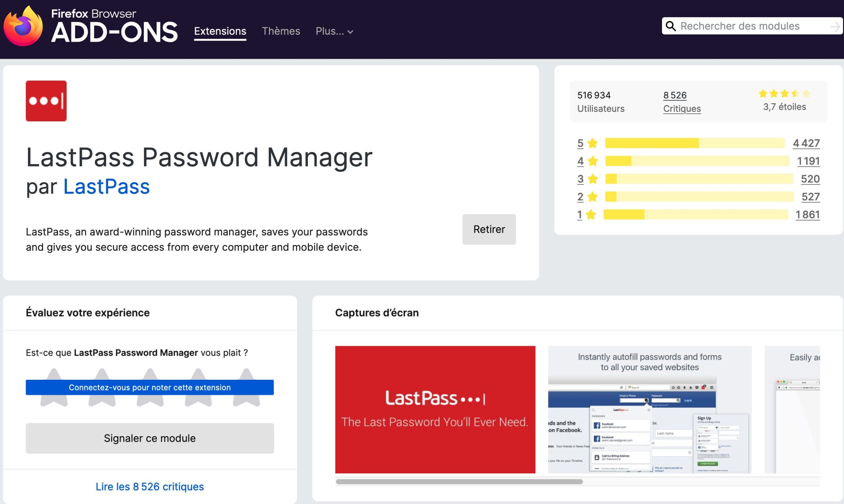The width and height of the screenshot is (844, 504).
Task: Rate the extension four stars
Action: click(198, 387)
